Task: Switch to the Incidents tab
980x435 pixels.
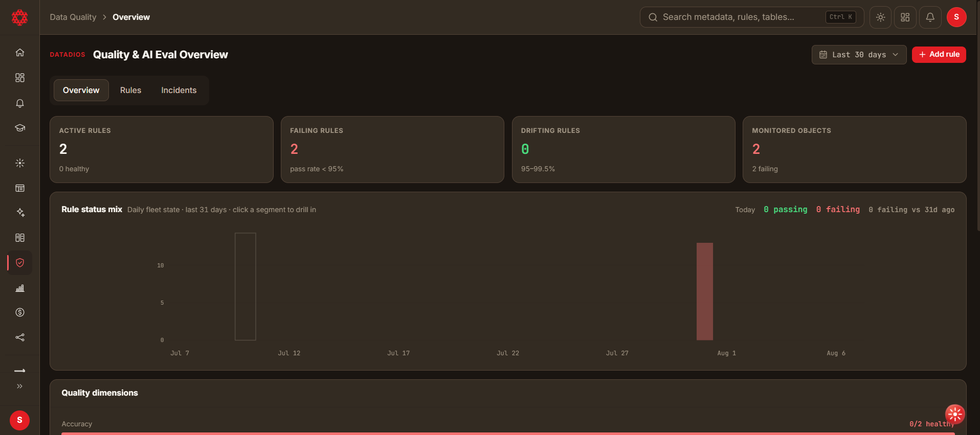Action: [179, 90]
